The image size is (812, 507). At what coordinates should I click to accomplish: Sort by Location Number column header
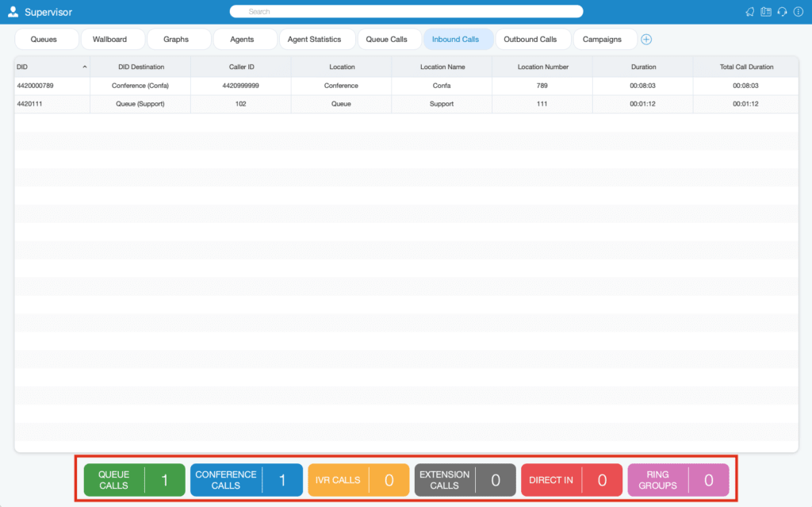pos(542,67)
